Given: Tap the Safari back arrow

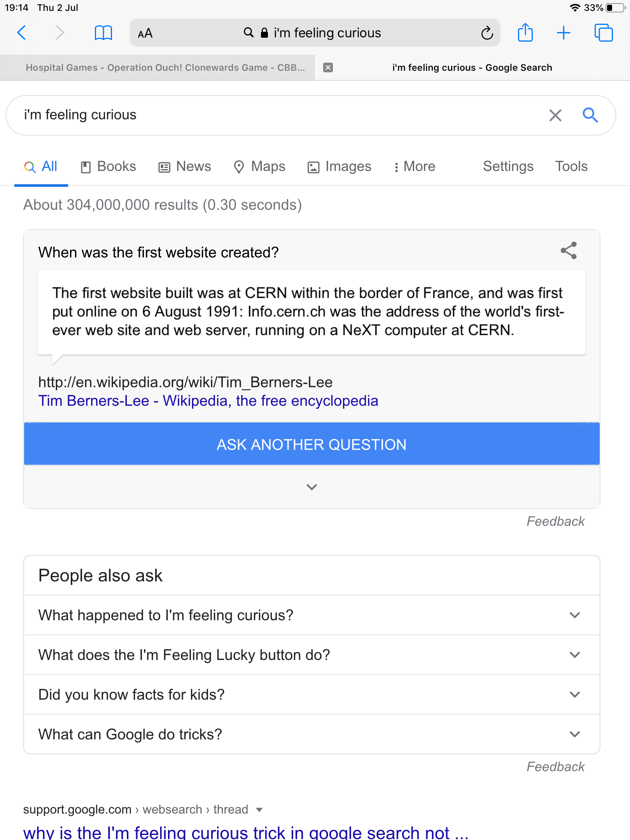Looking at the screenshot, I should coord(22,33).
